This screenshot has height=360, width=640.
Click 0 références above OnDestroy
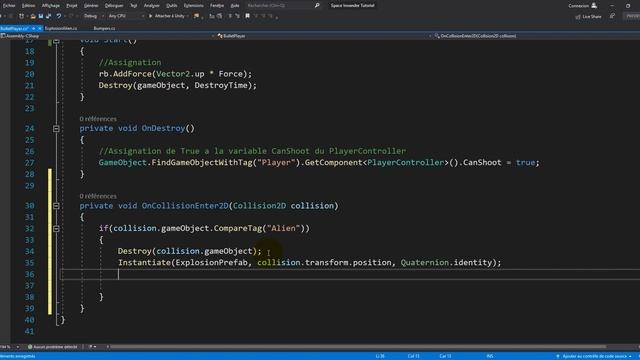pyautogui.click(x=98, y=119)
